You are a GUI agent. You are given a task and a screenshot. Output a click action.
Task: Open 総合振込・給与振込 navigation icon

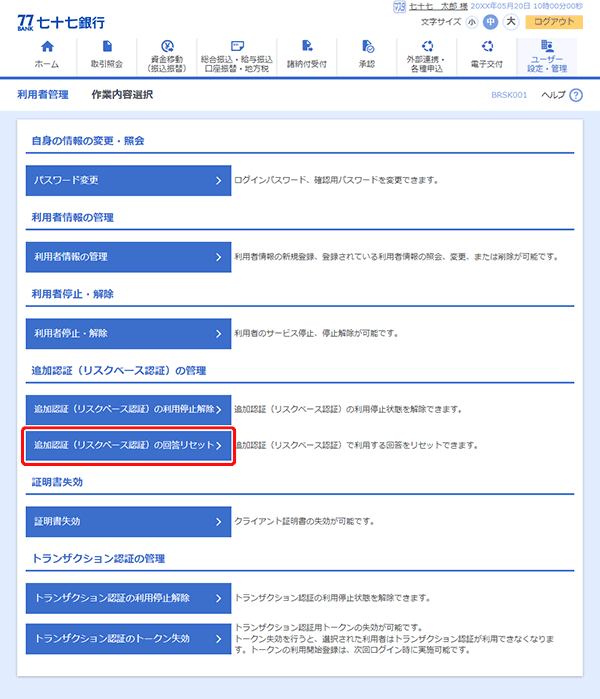(x=236, y=46)
